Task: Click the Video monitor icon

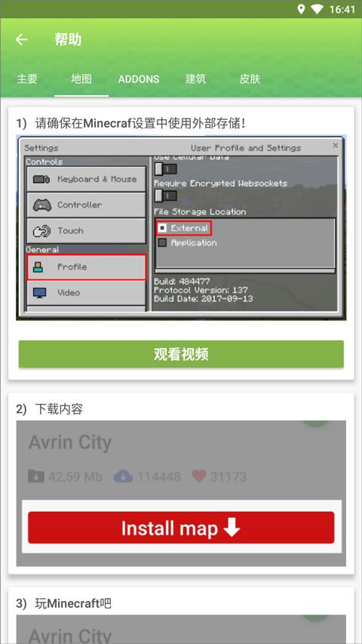Action: click(x=40, y=293)
